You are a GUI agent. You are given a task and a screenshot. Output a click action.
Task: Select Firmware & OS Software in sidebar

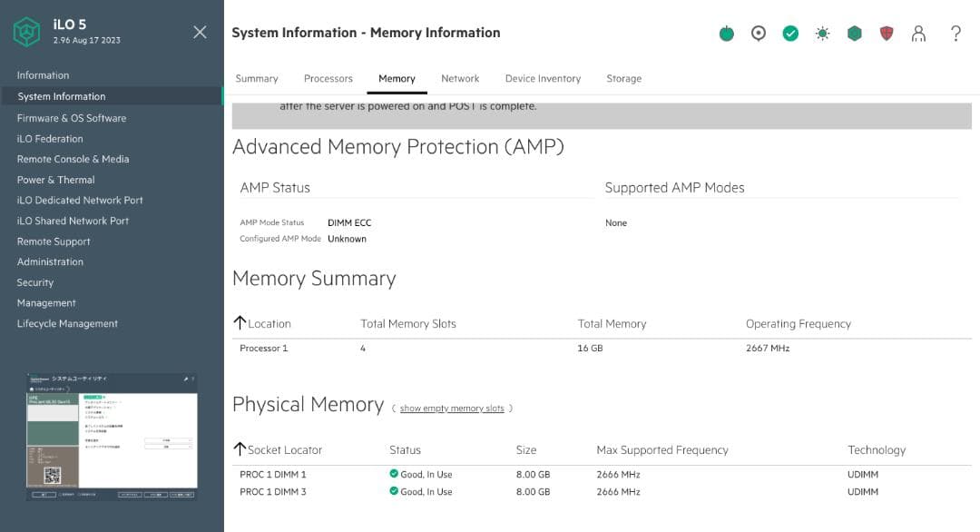click(73, 117)
